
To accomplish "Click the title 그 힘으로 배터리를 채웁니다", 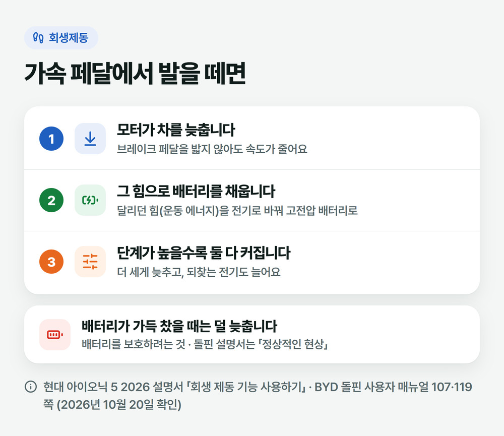I will [x=196, y=191].
